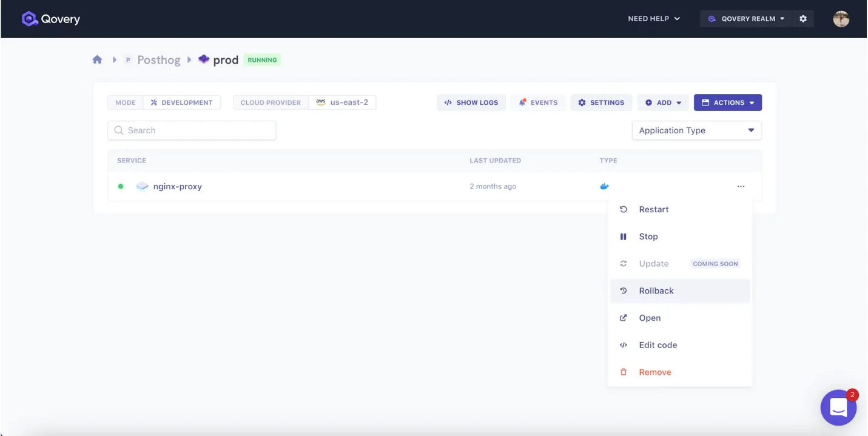Open the Need Help menu
The height and width of the screenshot is (436, 868).
click(654, 19)
